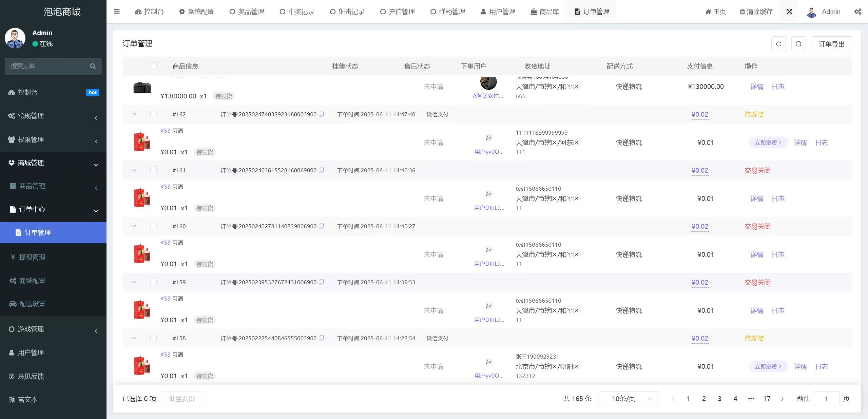Switch to the 商品库 tab
This screenshot has height=419, width=868.
[544, 11]
